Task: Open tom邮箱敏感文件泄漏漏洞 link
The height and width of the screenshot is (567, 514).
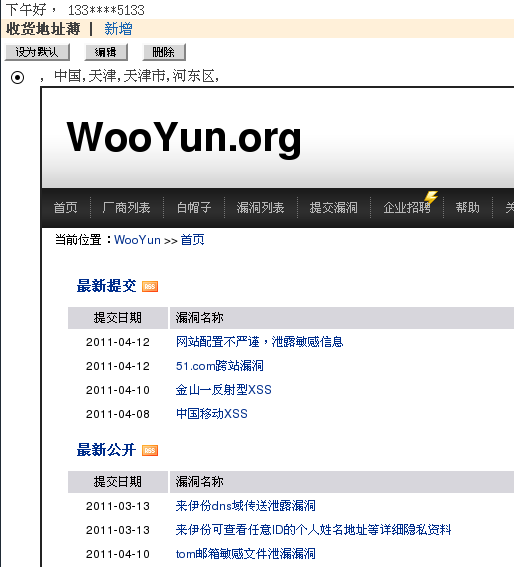Action: (246, 554)
